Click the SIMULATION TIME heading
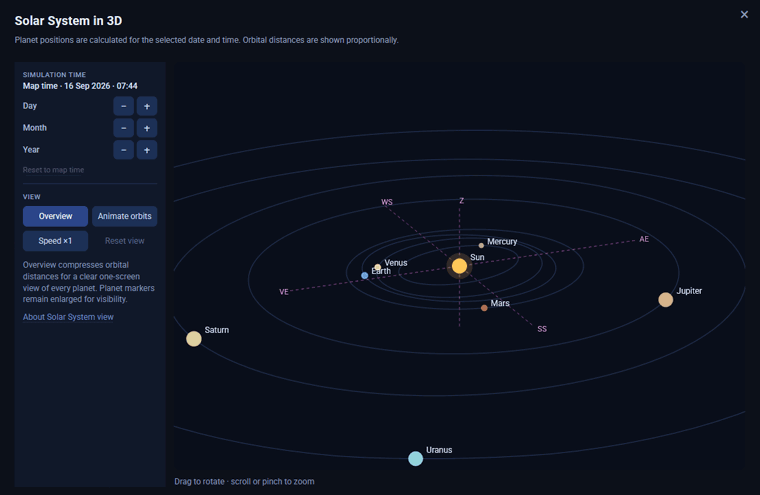Screen dimensions: 760x495 pos(54,75)
